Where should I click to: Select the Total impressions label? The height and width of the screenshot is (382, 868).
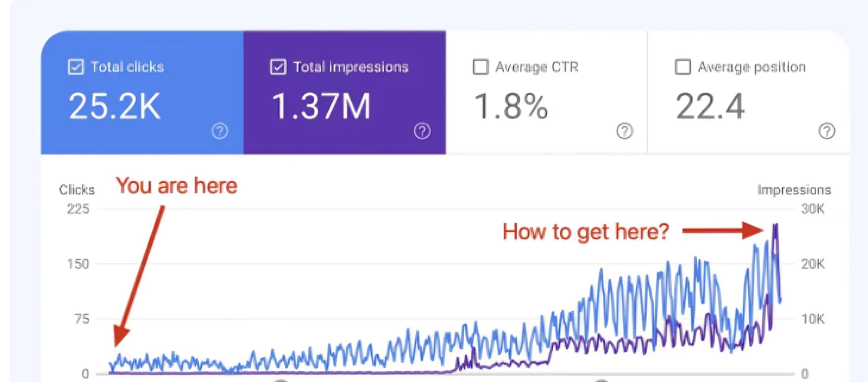(x=351, y=67)
